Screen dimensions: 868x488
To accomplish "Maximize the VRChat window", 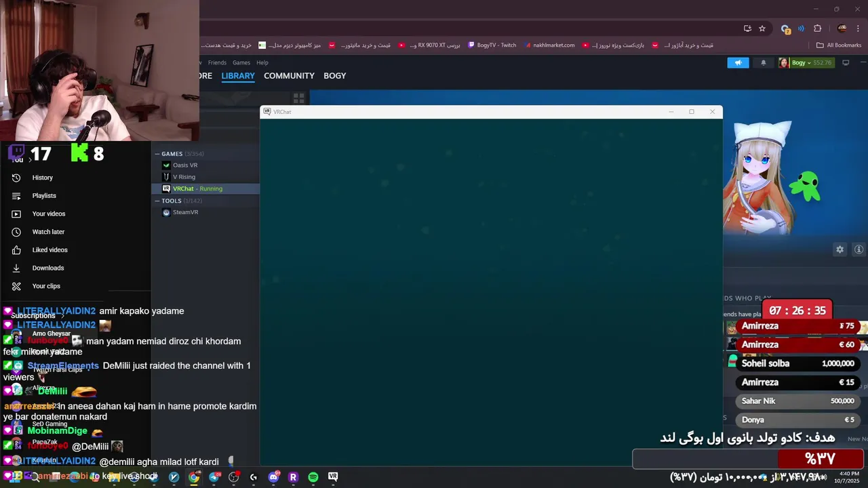I will 692,112.
